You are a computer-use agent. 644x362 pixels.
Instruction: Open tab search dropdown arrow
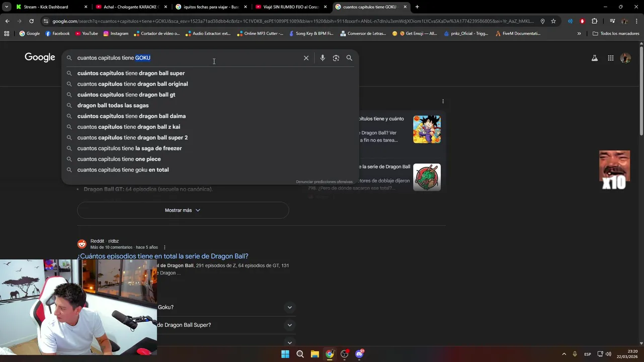point(7,7)
